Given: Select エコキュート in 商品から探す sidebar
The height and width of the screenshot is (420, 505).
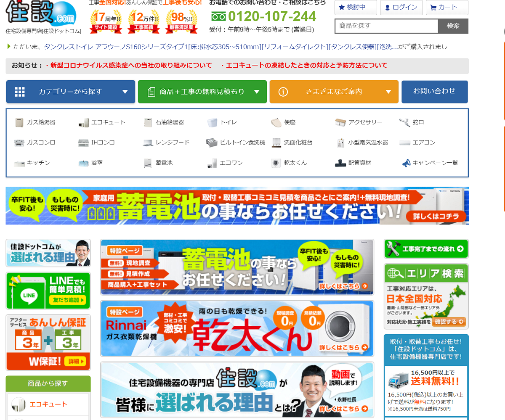Looking at the screenshot, I should (48, 404).
